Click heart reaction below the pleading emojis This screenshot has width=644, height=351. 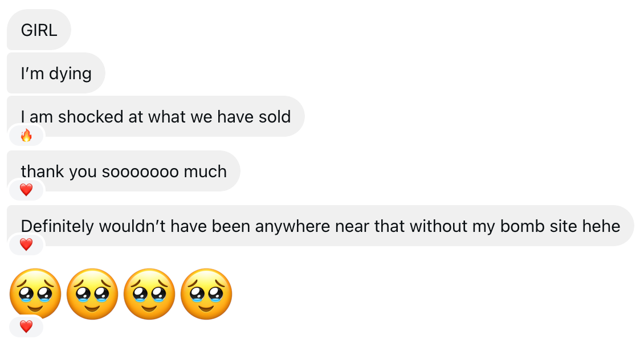click(26, 326)
